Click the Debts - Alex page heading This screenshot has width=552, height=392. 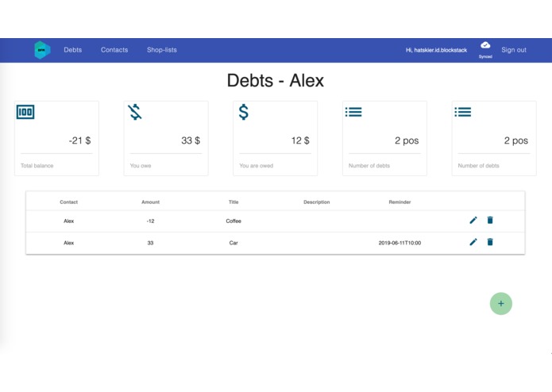point(276,80)
